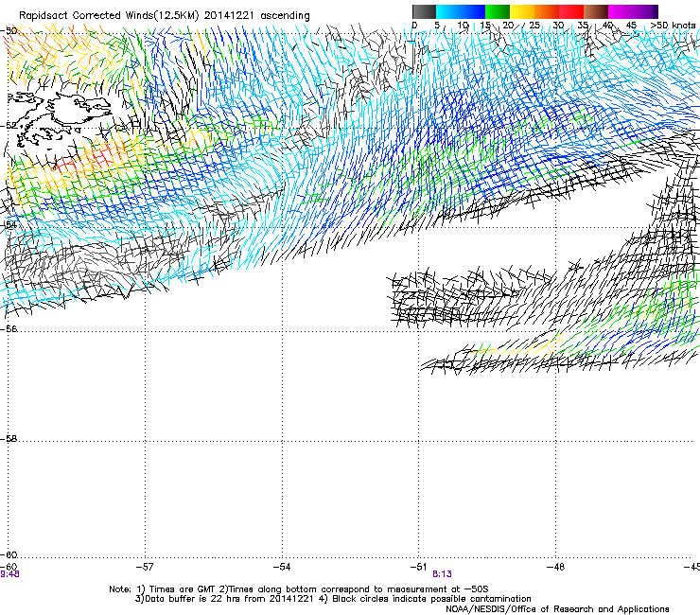The height and width of the screenshot is (615, 700).
Task: Click the longitude label '-57'
Action: coord(144,567)
